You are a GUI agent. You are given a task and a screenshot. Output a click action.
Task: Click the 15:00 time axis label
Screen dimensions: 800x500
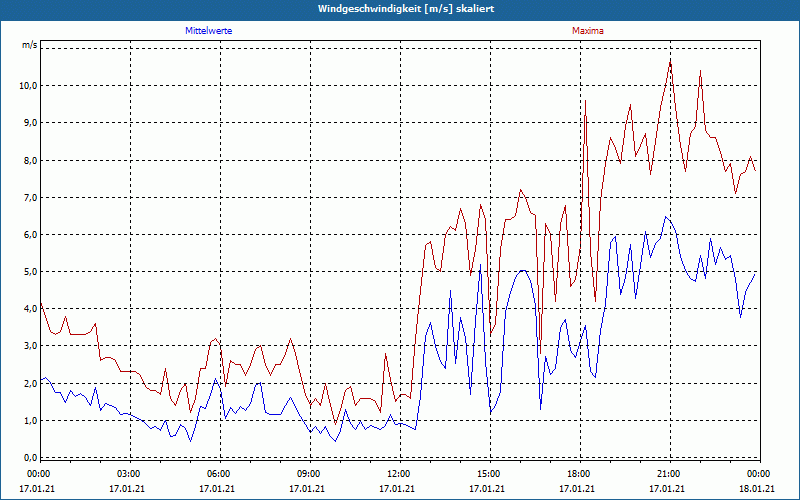(490, 474)
